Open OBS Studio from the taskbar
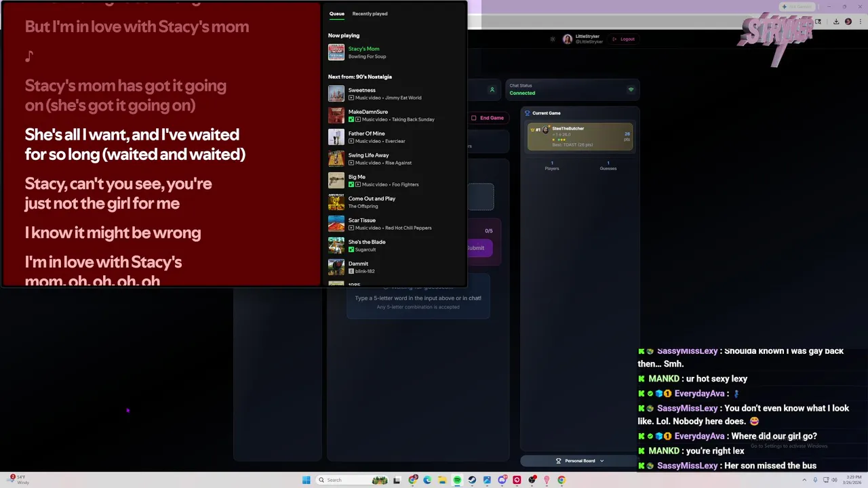Viewport: 868px width, 488px height. point(532,480)
